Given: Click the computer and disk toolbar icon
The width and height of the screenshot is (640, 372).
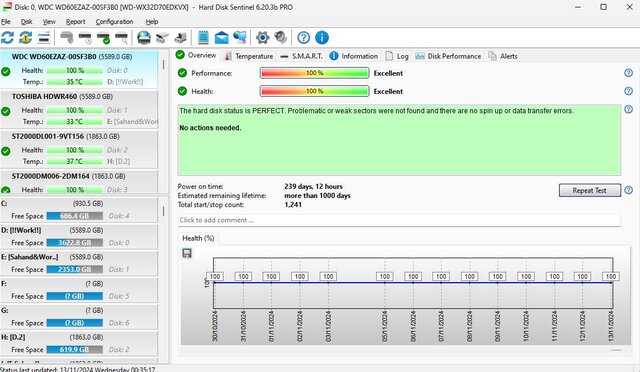Looking at the screenshot, I should coord(180,38).
